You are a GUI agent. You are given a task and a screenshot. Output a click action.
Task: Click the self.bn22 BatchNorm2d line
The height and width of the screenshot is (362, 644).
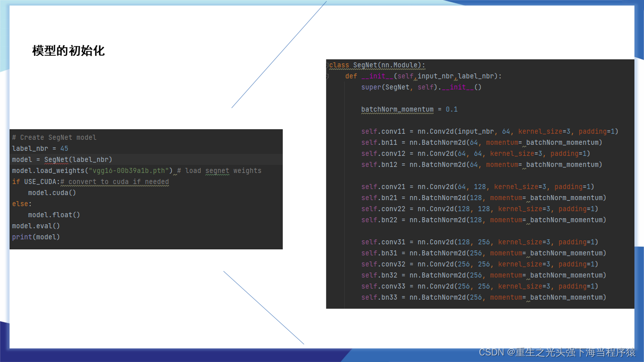484,220
